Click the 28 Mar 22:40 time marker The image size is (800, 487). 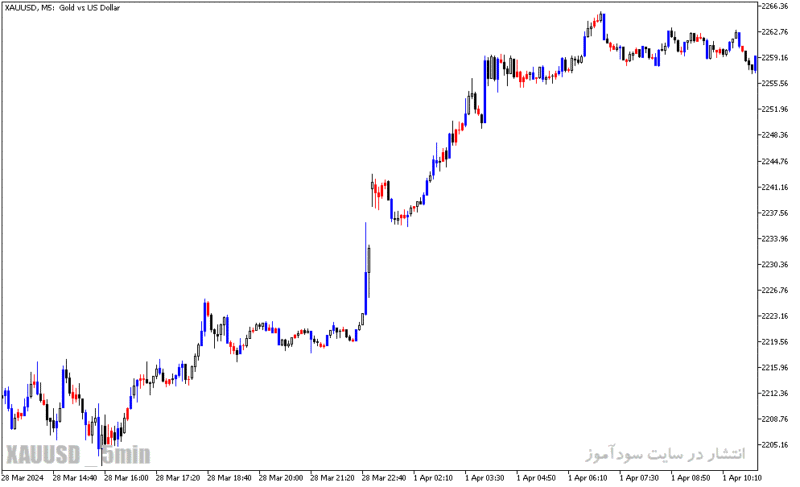[x=384, y=478]
